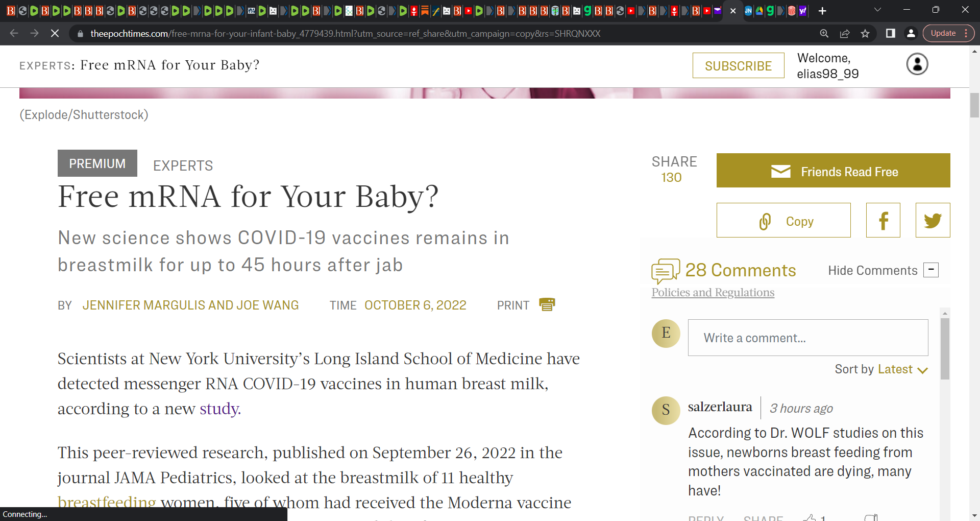
Task: Share article via Twitter bird icon
Action: pyautogui.click(x=933, y=220)
